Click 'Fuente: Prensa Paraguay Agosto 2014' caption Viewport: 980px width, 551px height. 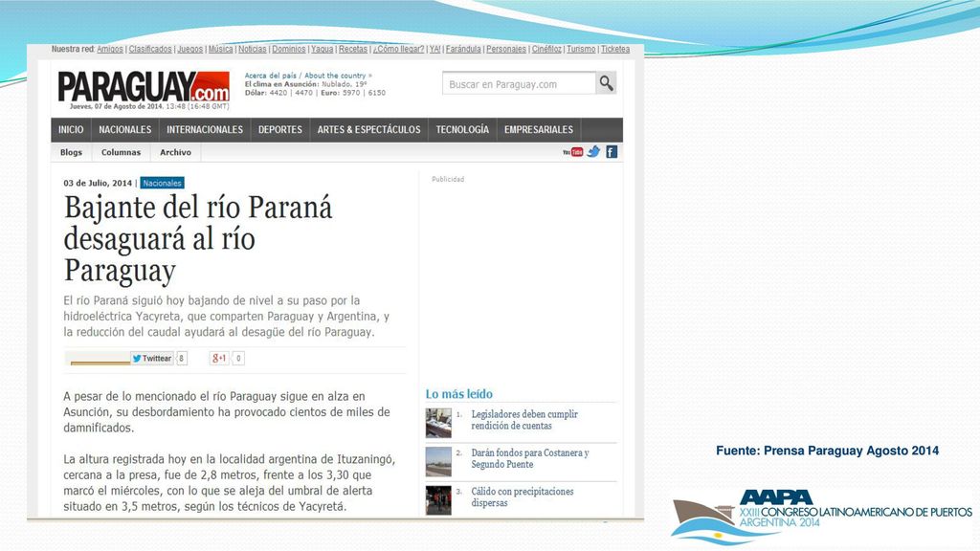(x=828, y=451)
